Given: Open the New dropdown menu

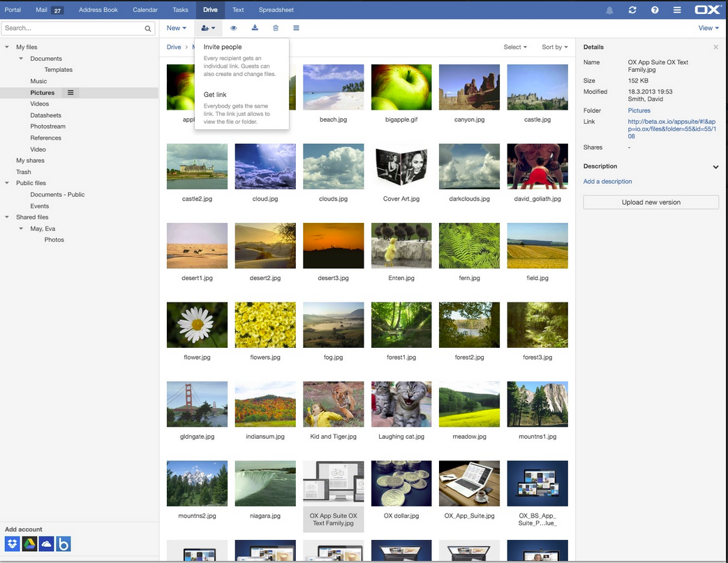Looking at the screenshot, I should [177, 28].
